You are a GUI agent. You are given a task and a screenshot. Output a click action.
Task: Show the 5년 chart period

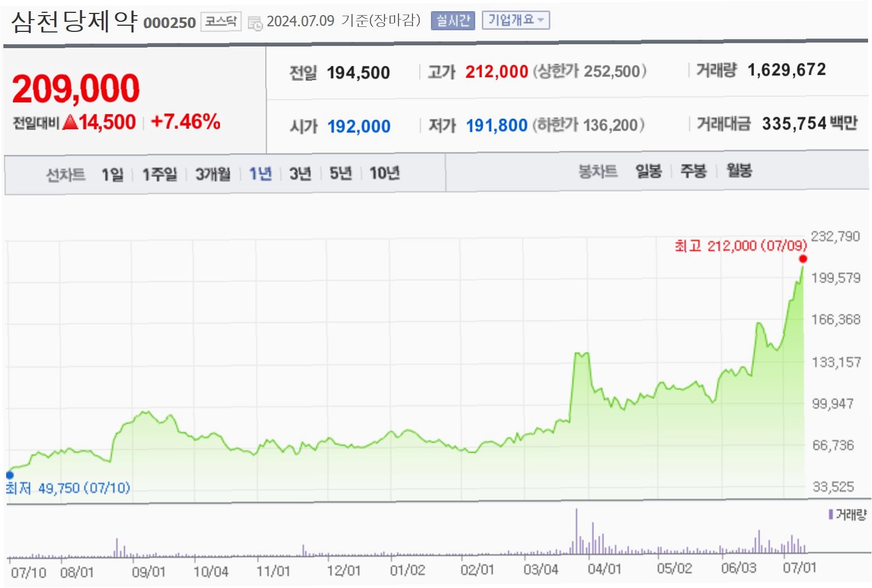340,173
